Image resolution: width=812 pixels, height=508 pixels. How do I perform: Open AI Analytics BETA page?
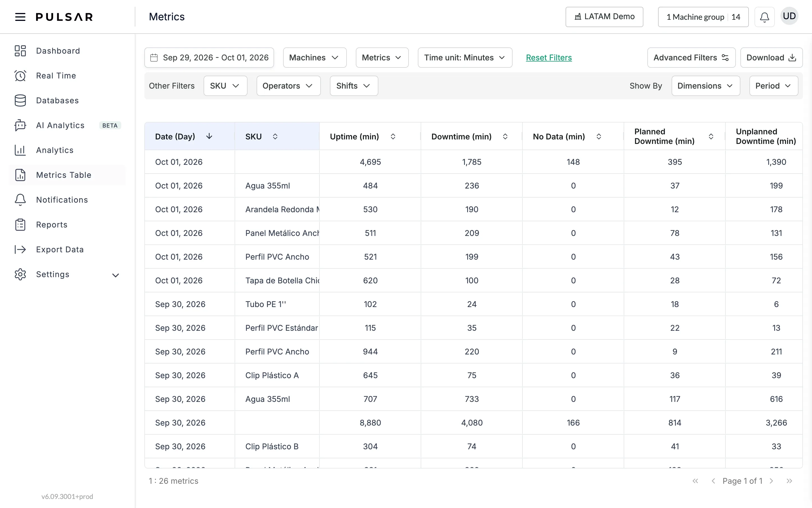tap(67, 125)
